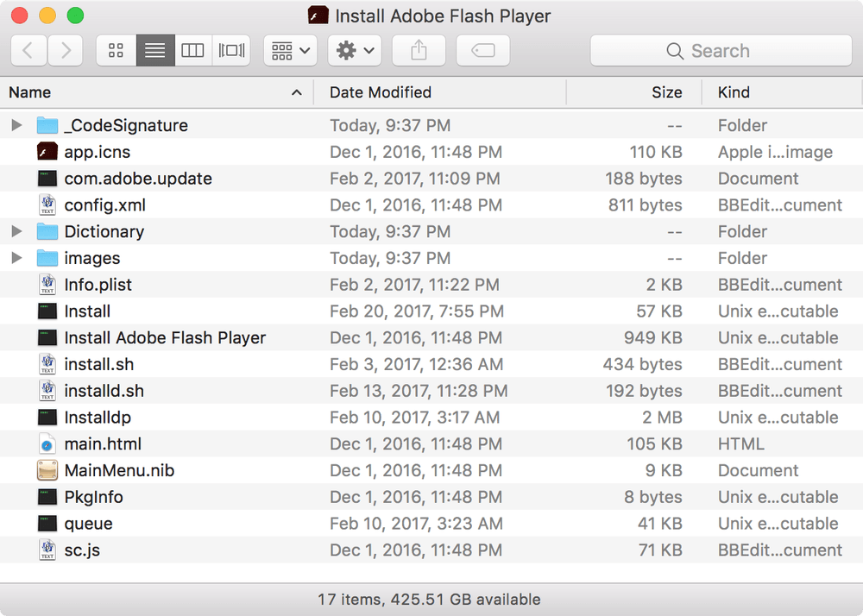
Task: Click the app.icns Flash icon
Action: (x=47, y=152)
